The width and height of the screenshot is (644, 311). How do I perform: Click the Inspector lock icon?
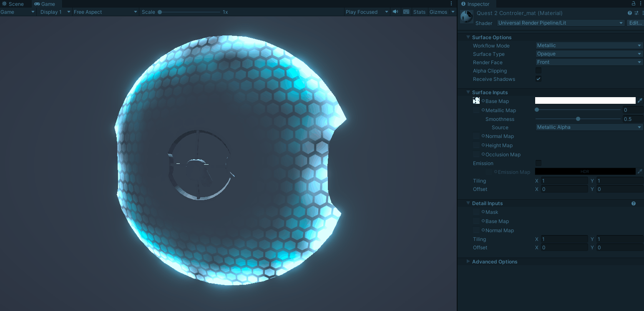tap(633, 4)
